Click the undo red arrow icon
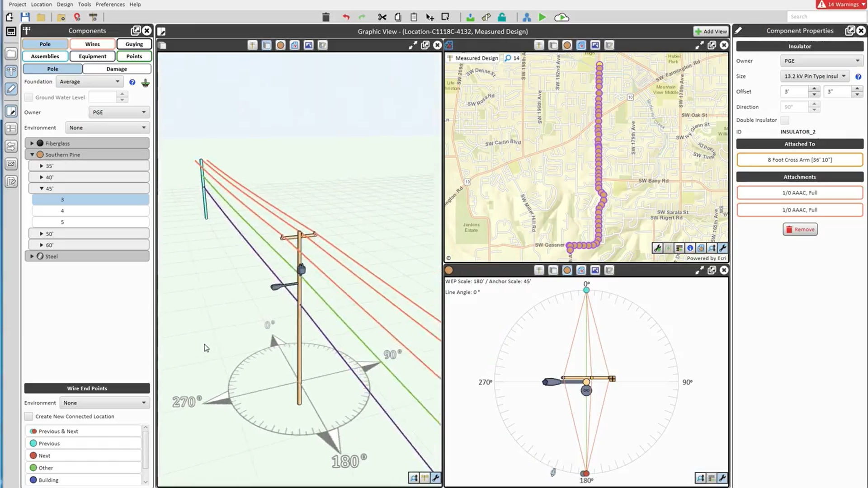 click(346, 17)
